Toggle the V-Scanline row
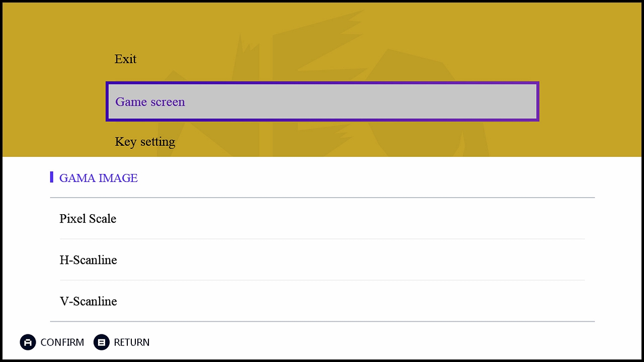This screenshot has width=644, height=362. [x=322, y=301]
